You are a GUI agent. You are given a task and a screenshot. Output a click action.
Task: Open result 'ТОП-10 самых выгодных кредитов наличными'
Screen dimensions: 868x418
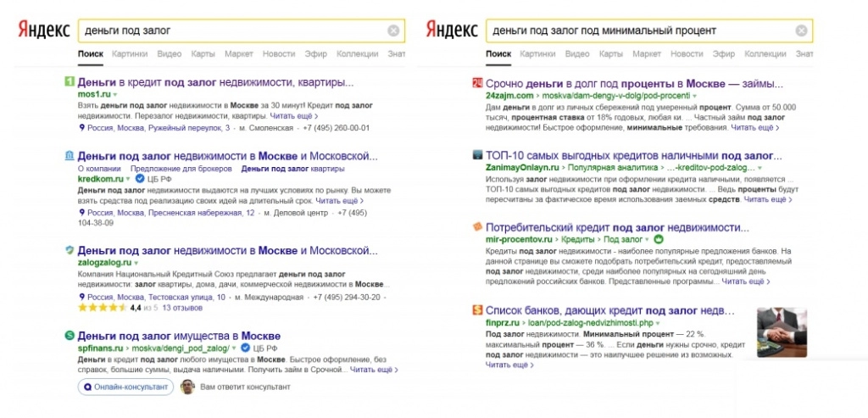pyautogui.click(x=634, y=155)
